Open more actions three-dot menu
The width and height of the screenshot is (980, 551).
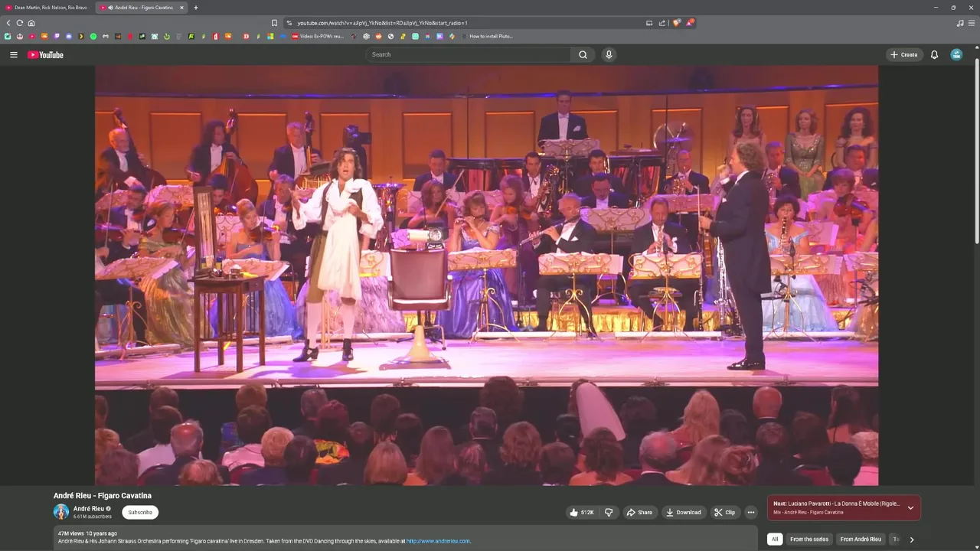(751, 512)
